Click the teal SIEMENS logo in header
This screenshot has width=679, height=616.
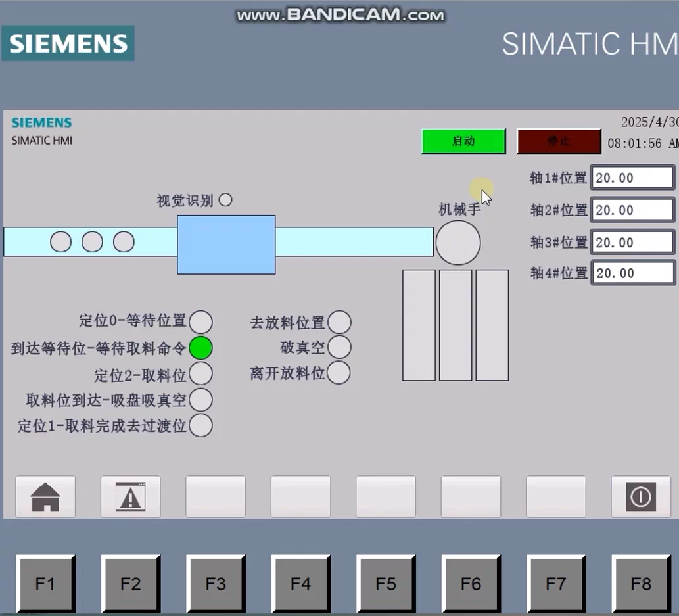coord(68,43)
